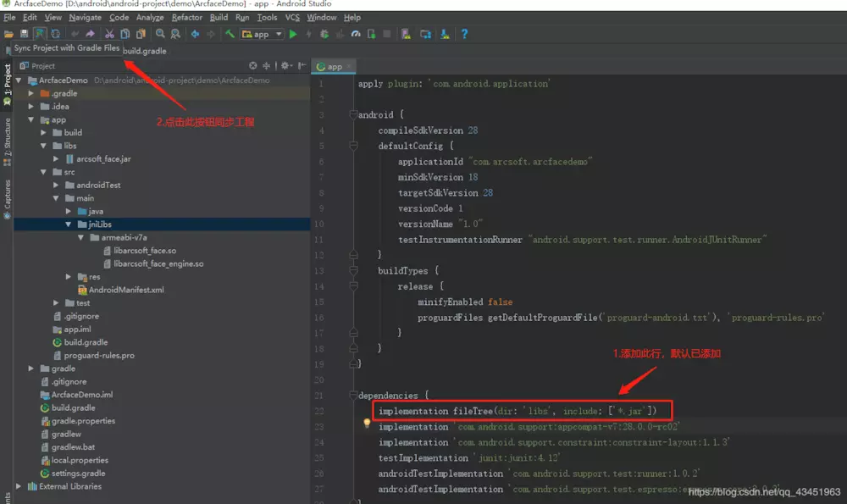Click line 22 implementation fileTree code
Screen dimensions: 847x504
(x=517, y=411)
